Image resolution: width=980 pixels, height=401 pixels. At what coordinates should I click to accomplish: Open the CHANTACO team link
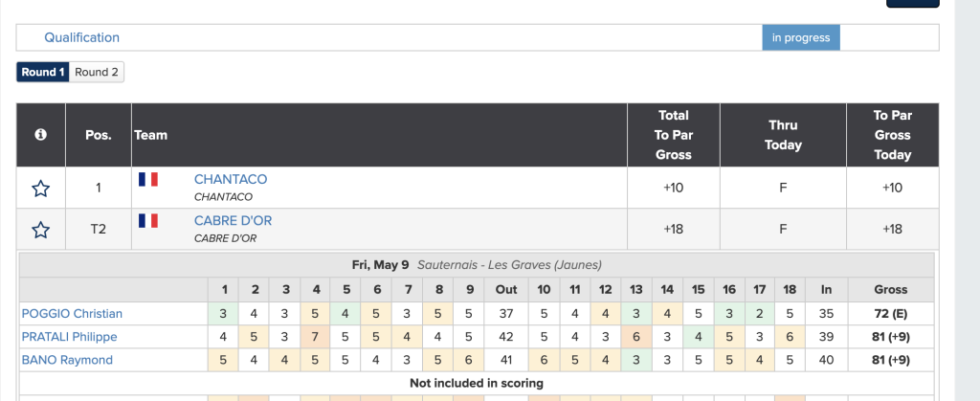(231, 179)
